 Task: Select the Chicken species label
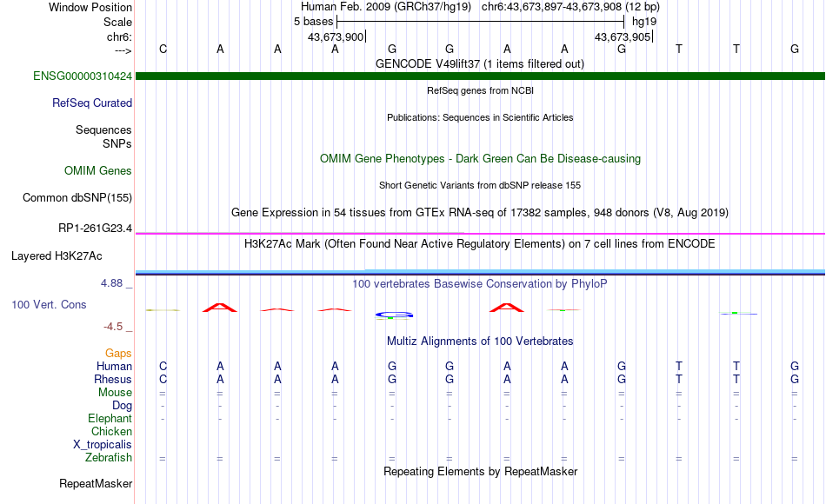click(111, 431)
